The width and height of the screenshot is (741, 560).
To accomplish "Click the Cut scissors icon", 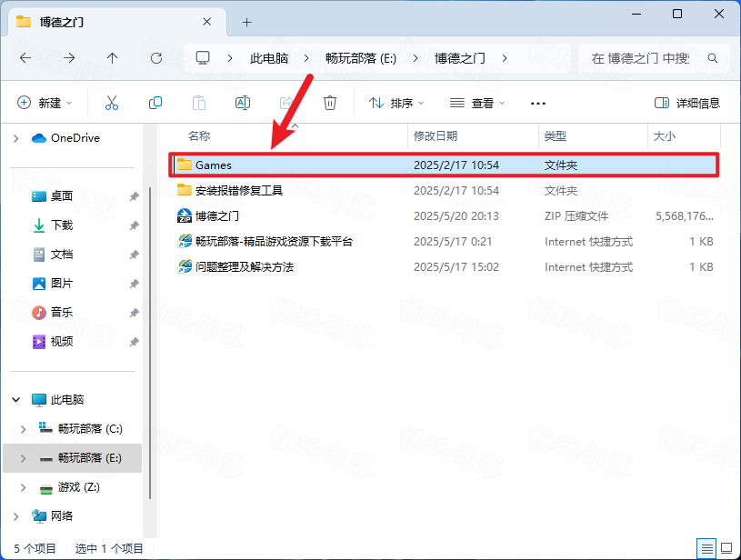I will point(112,103).
